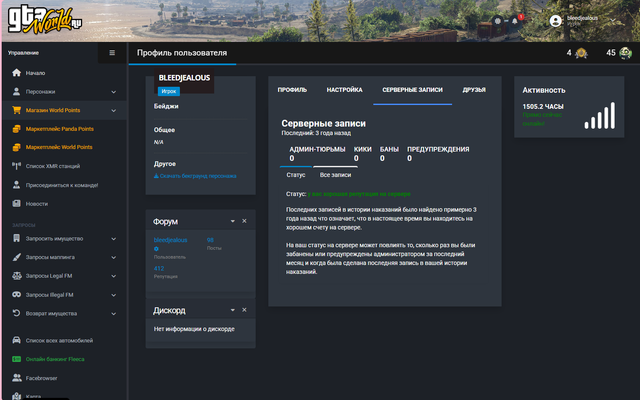Click the Персонажи person icon

[x=16, y=91]
